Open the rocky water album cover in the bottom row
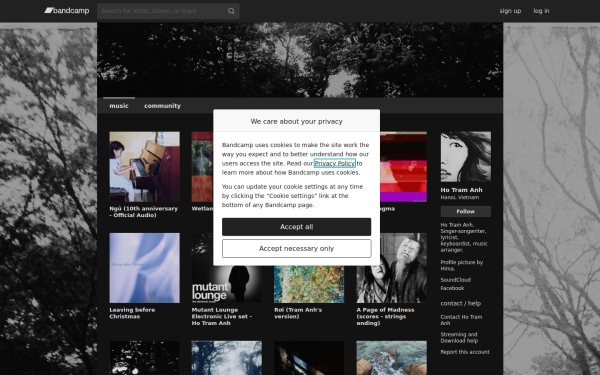Screen dimensions: 600x375 click(x=392, y=358)
